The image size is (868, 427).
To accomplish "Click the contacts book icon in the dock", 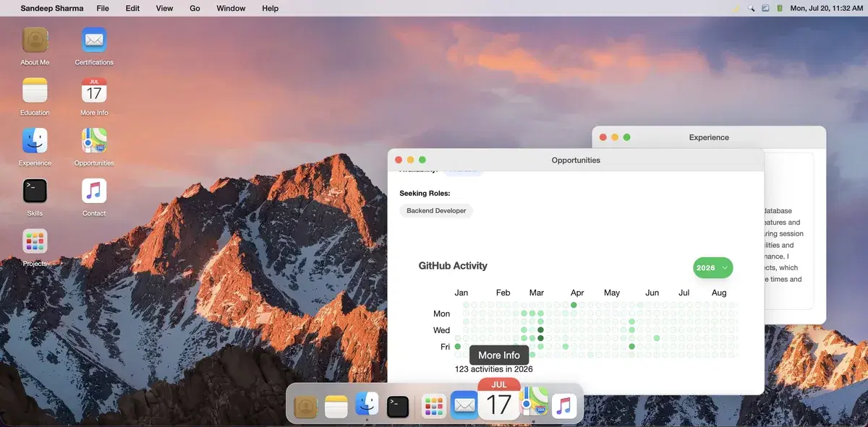I will [306, 406].
